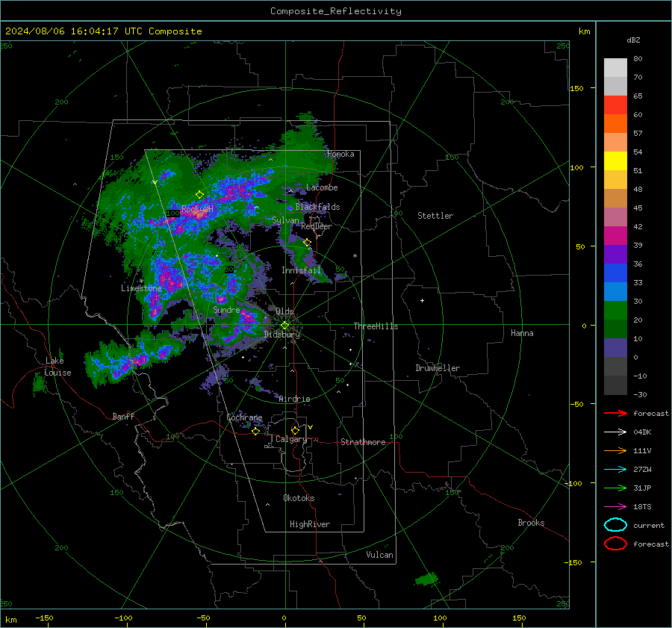Click the yellow diamond marker near RockyMH
Screen dimensions: 672x628
(x=199, y=195)
